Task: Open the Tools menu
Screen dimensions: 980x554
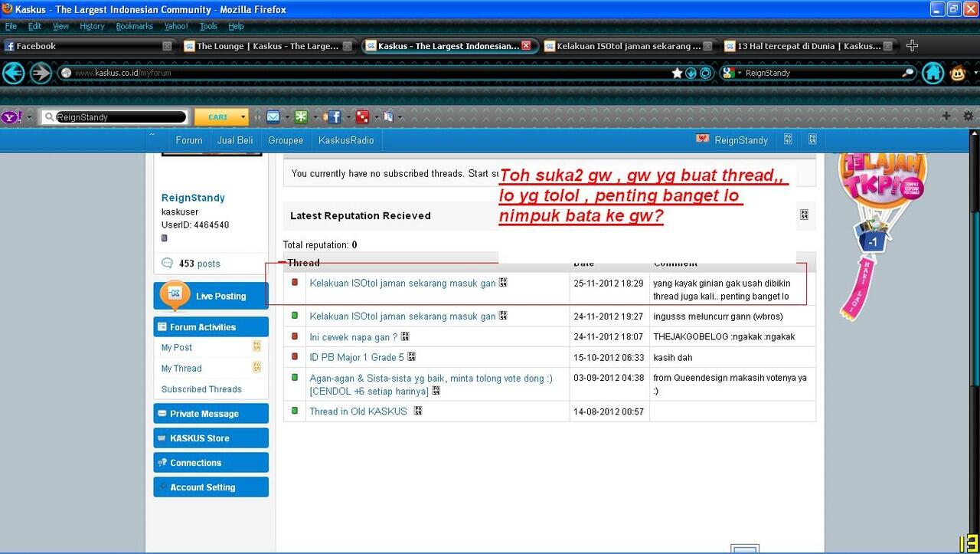Action: click(208, 26)
